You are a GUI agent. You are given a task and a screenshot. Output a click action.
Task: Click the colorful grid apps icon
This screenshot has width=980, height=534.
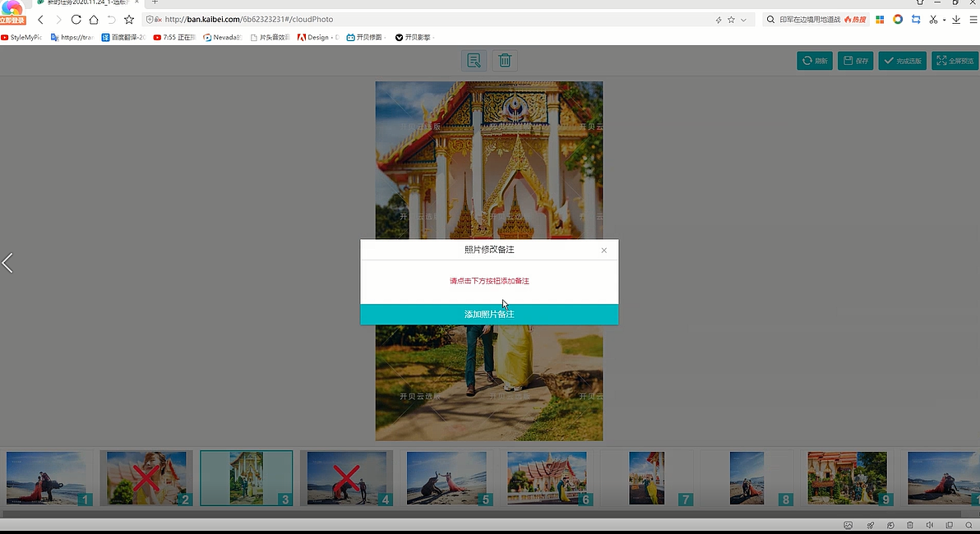(880, 20)
